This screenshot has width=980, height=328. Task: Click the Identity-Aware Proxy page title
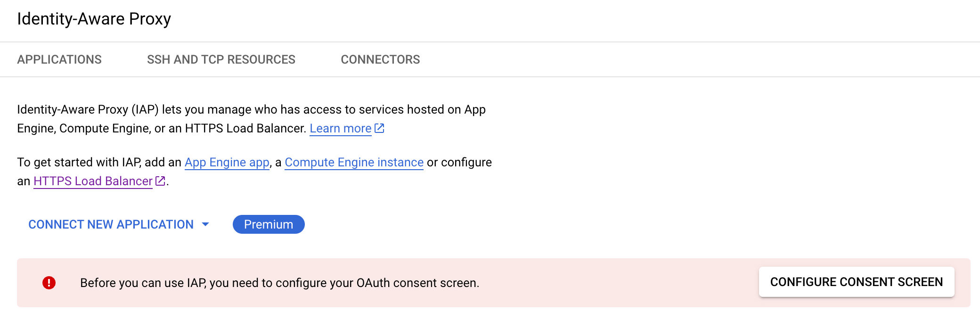(x=94, y=19)
